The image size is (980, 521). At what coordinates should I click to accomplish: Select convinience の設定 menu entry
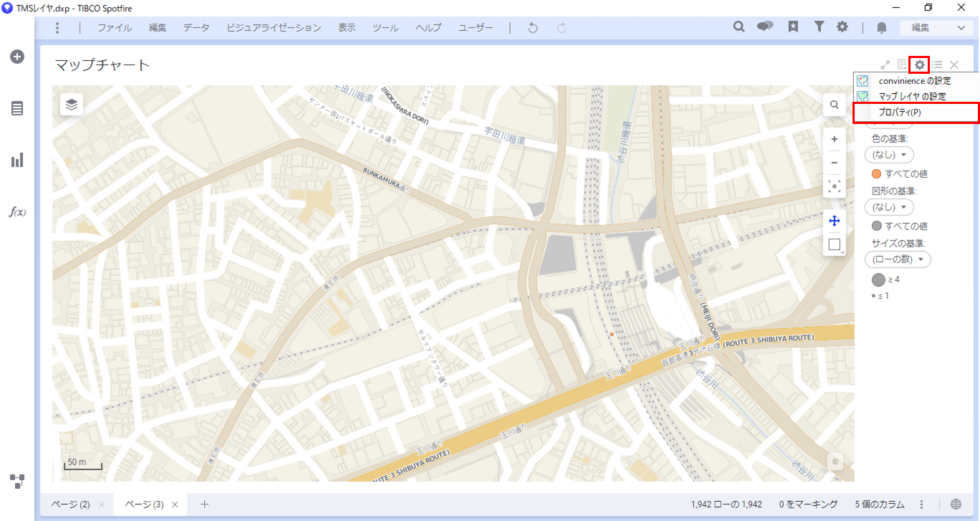click(916, 81)
